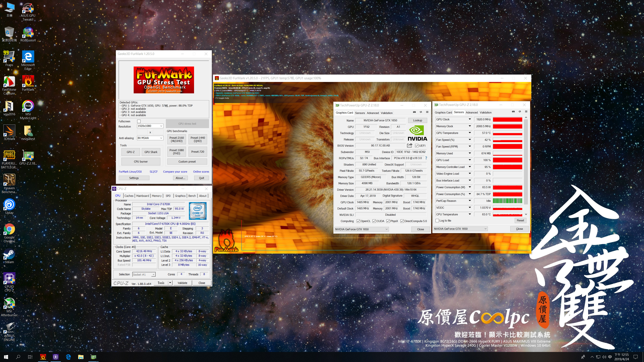Switch to Memory tab in CPU-Z
Screen dimensions: 644x362
(156, 196)
